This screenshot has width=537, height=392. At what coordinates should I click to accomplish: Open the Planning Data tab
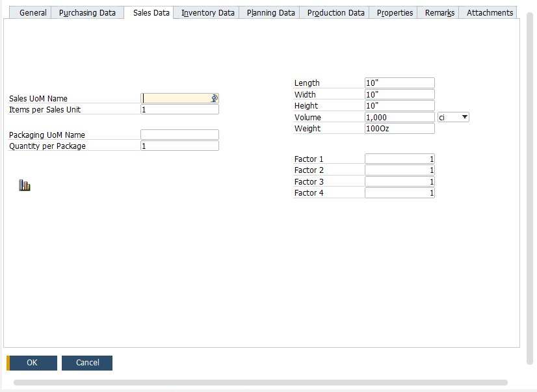[x=268, y=12]
